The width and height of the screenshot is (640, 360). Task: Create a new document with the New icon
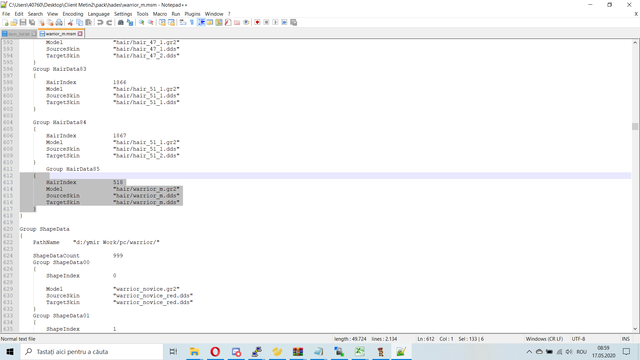tap(5, 22)
